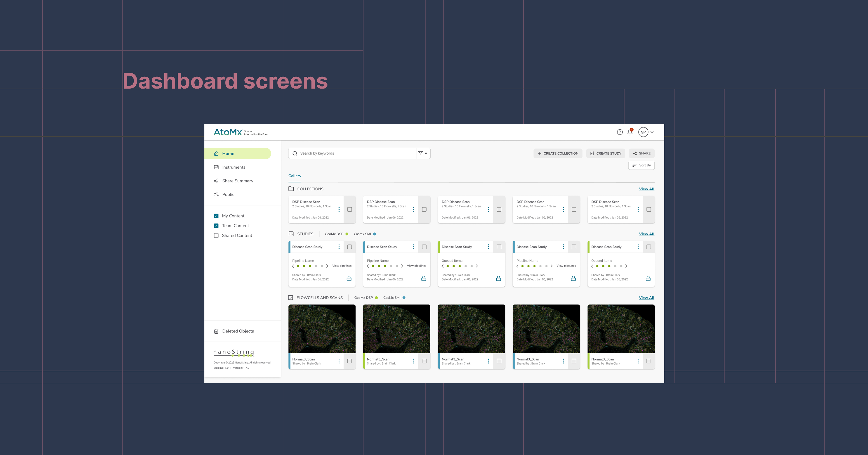
Task: Click the search magnifier icon
Action: tap(295, 153)
